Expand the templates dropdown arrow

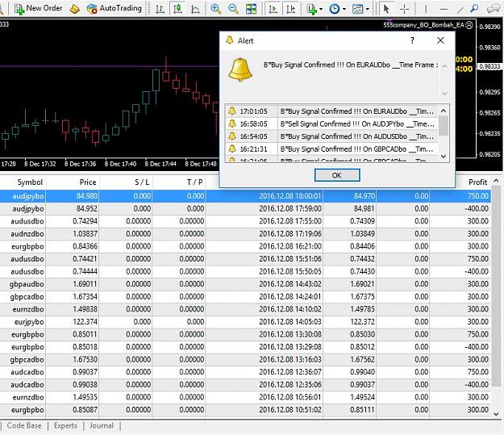tap(368, 9)
